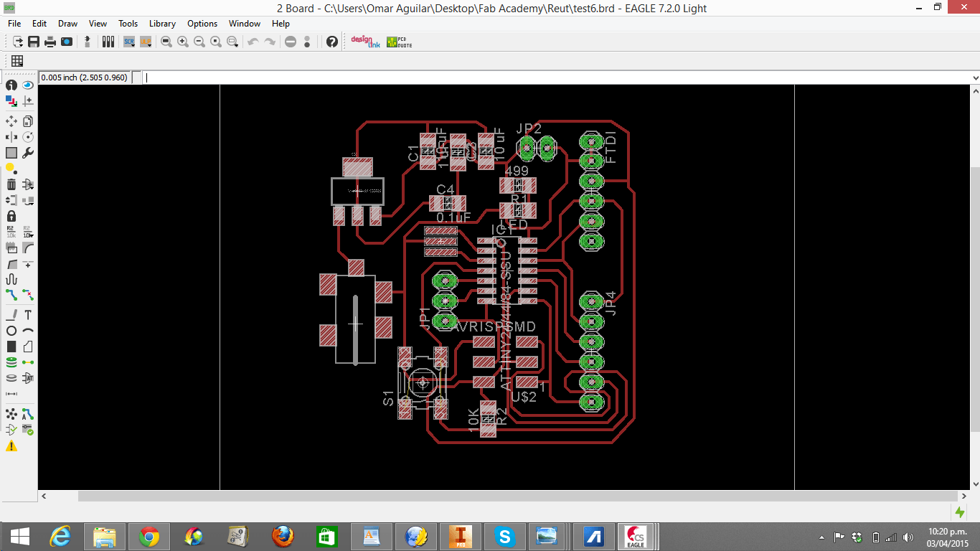Image resolution: width=980 pixels, height=551 pixels.
Task: Select the Ripup tool
Action: click(28, 295)
